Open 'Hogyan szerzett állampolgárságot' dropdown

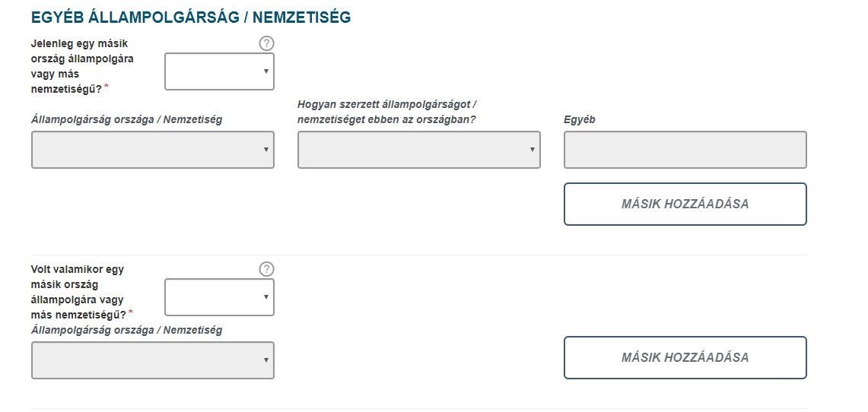[x=419, y=150]
